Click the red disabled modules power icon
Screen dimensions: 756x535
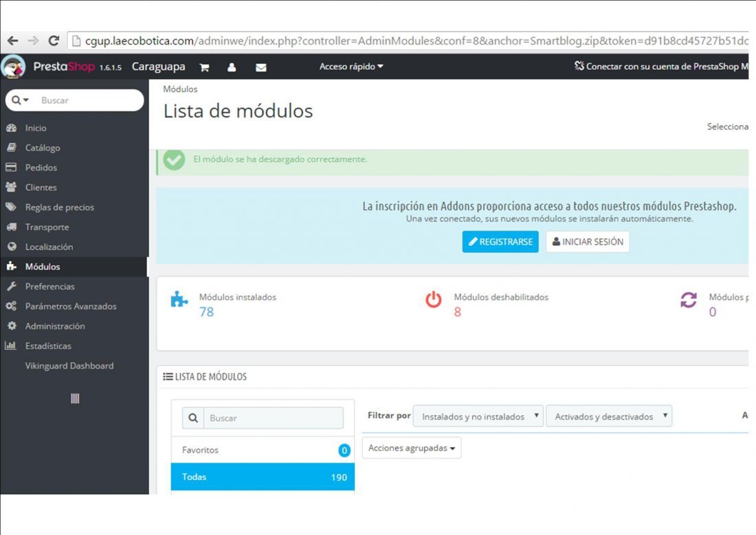434,300
